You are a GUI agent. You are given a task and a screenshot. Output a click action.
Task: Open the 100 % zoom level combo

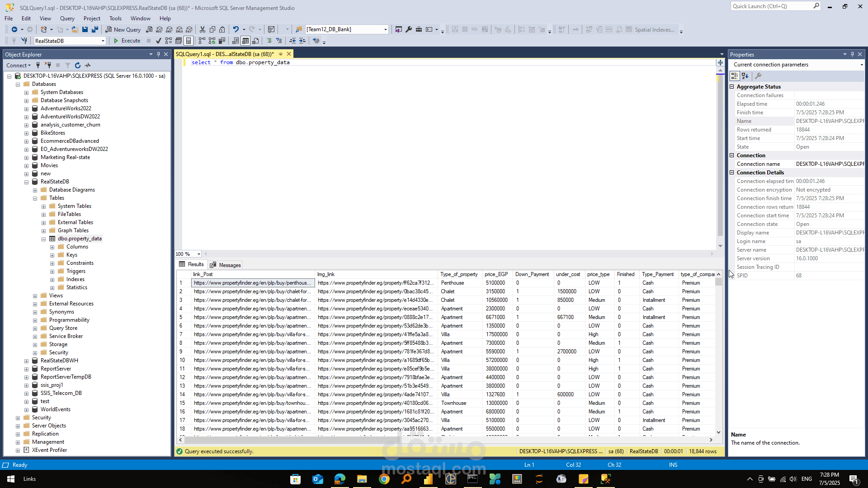[x=198, y=254]
